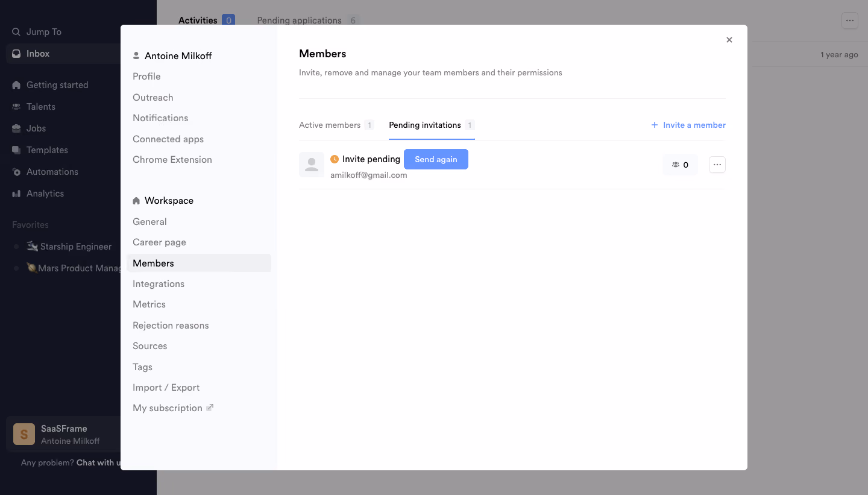Click the Templates icon in sidebar
Screen dimensions: 868x495
click(x=16, y=150)
